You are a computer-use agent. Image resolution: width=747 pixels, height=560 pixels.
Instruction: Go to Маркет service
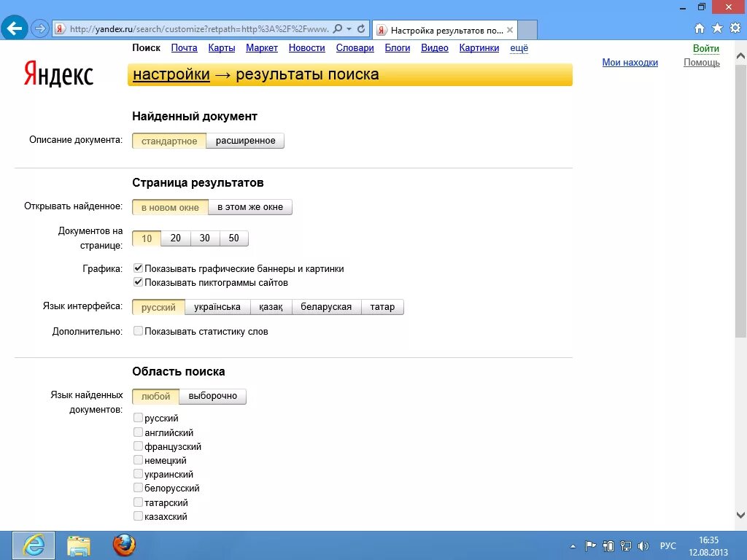coord(262,47)
